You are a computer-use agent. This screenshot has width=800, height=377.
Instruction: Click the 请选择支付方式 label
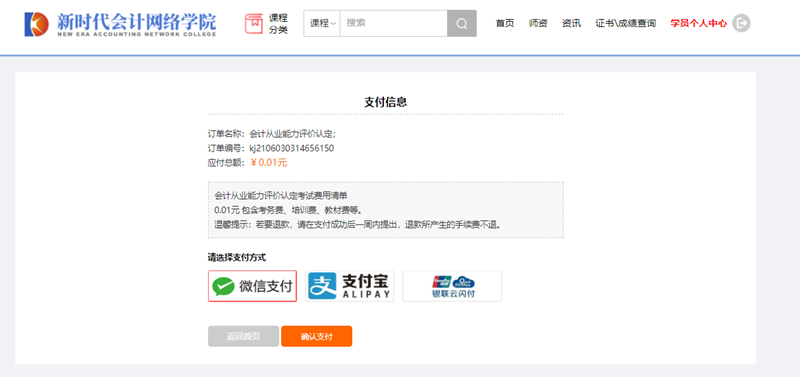pos(237,257)
